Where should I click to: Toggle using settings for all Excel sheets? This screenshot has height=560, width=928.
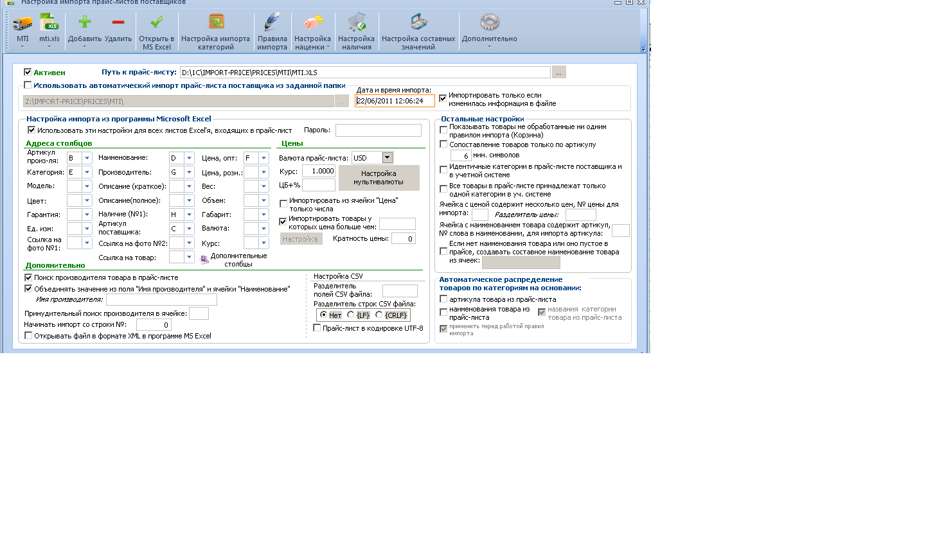tap(31, 130)
